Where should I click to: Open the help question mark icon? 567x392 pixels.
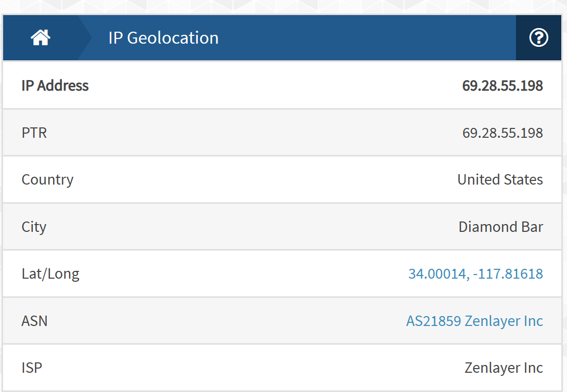tap(538, 37)
